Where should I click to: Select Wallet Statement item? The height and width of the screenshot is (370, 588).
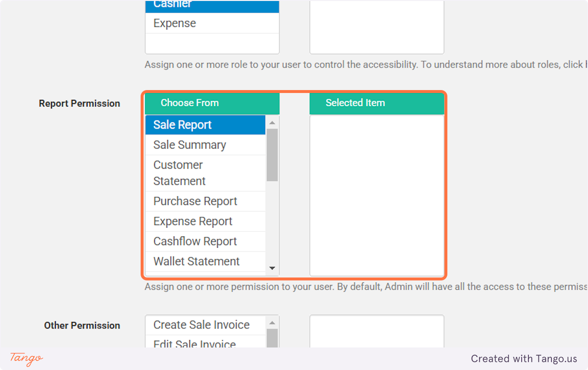point(205,261)
